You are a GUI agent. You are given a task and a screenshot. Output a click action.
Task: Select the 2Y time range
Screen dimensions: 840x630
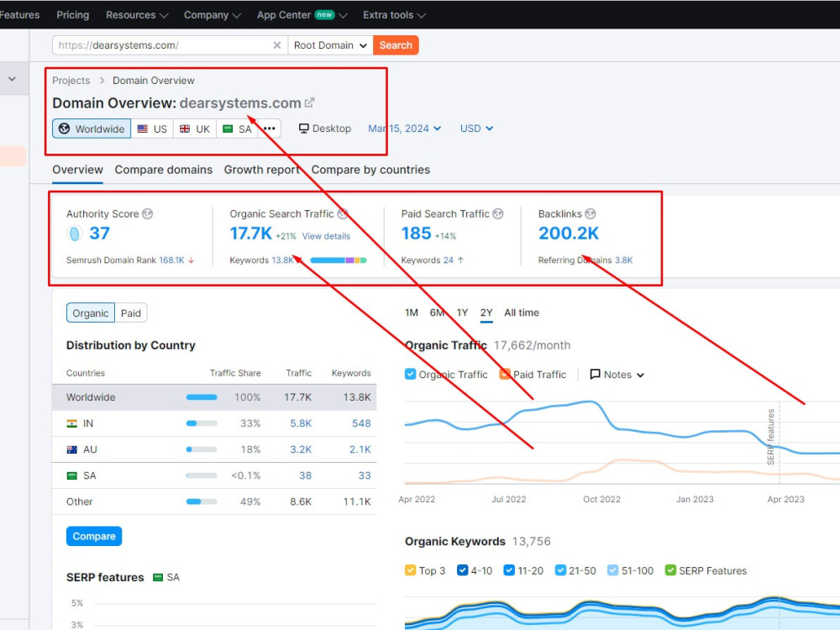pos(486,312)
